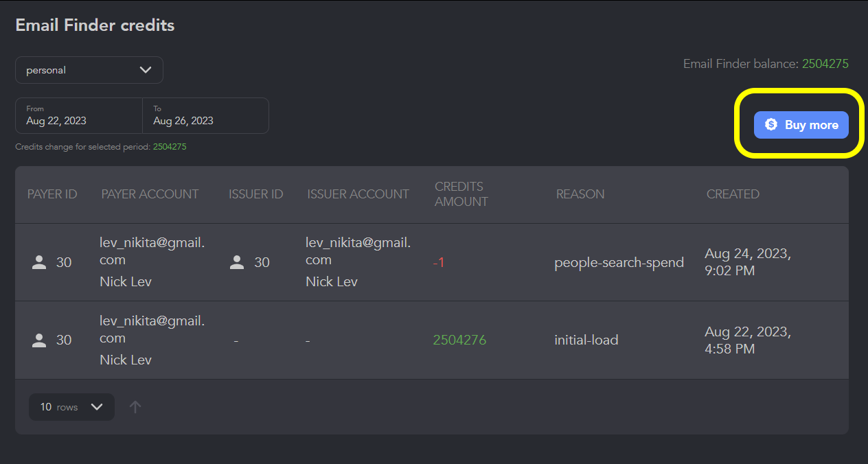The height and width of the screenshot is (464, 868).
Task: Click the green credits amount 2504276
Action: coord(459,340)
